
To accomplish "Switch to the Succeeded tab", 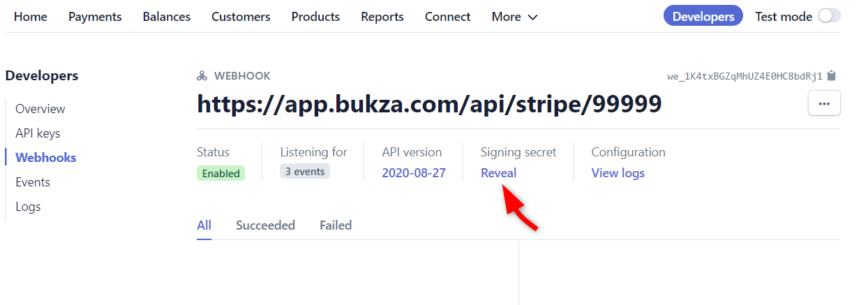I will point(265,225).
